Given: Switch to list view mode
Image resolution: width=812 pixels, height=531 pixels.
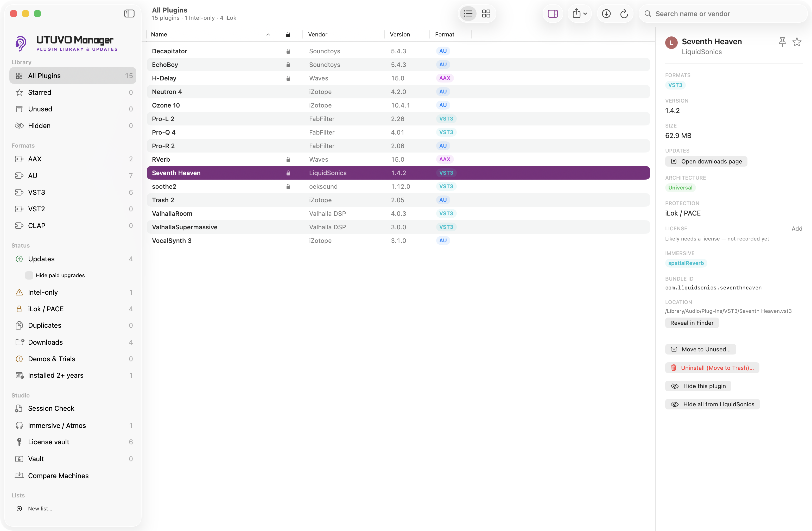Looking at the screenshot, I should (x=468, y=14).
